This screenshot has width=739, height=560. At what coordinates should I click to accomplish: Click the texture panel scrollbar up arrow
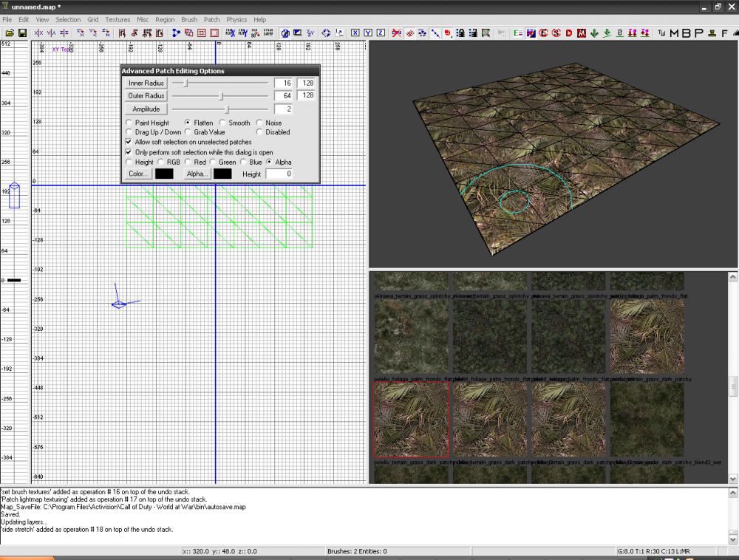click(732, 276)
